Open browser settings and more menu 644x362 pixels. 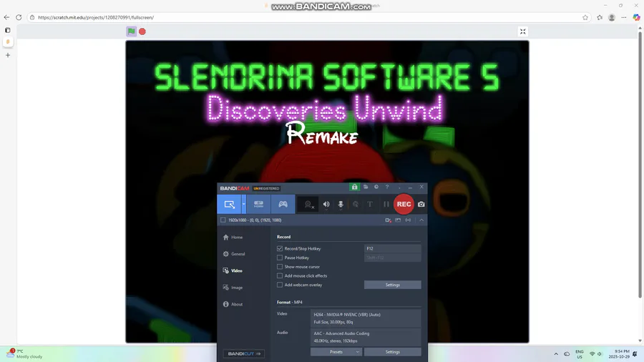[x=624, y=17]
